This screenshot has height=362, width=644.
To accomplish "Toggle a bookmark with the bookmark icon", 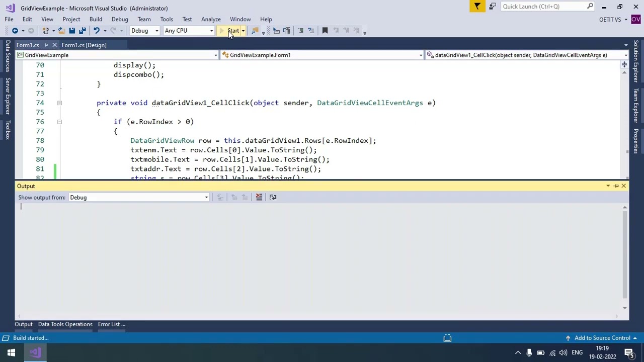I will (325, 31).
